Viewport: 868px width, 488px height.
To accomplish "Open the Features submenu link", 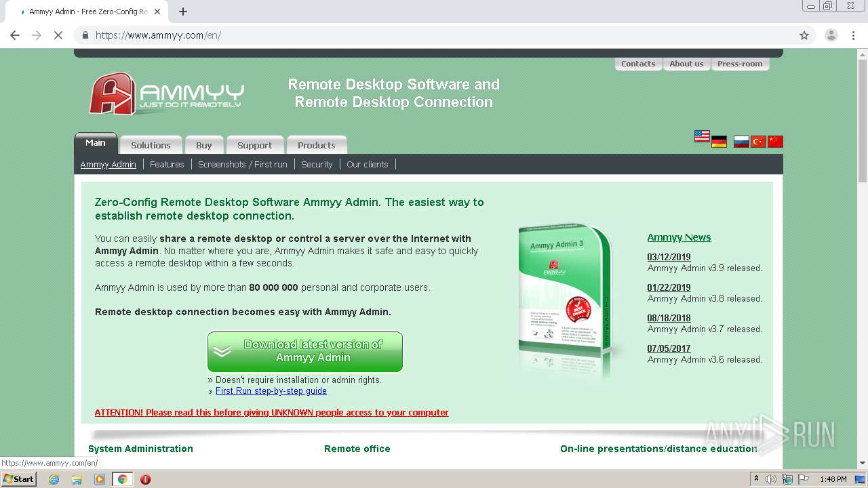I will pos(167,164).
